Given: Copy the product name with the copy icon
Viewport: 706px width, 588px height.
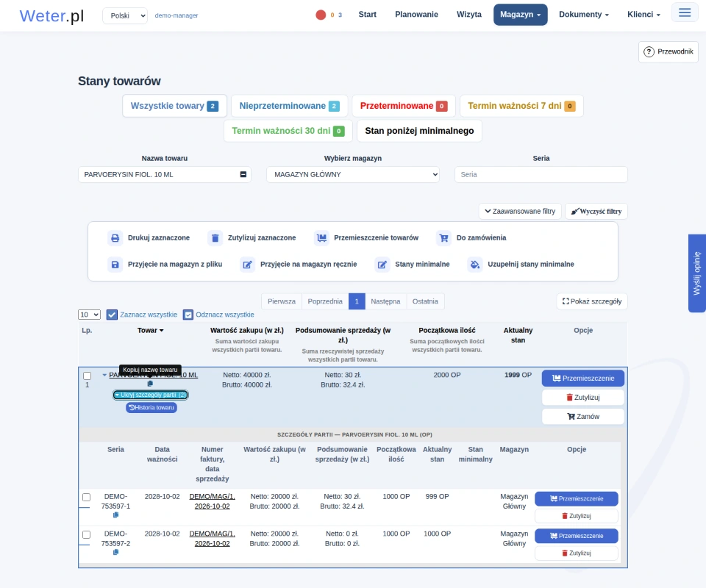Looking at the screenshot, I should (150, 384).
